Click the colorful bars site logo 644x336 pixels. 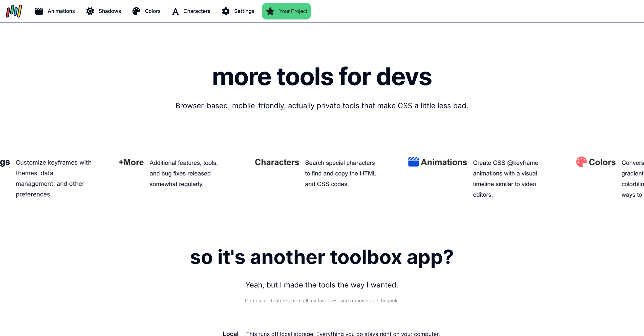tap(14, 11)
